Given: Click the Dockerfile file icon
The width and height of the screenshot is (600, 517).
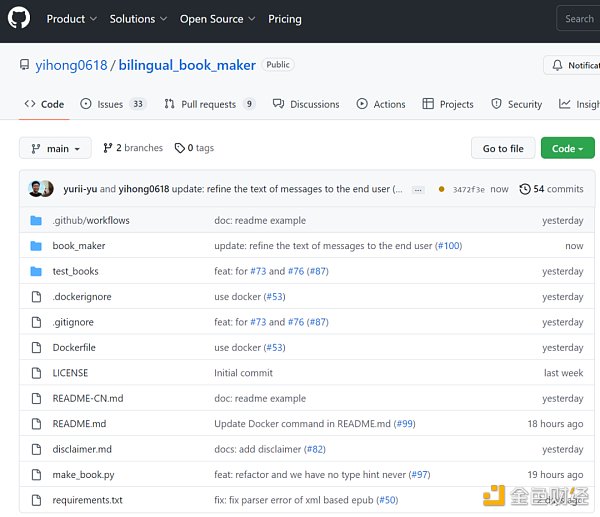Looking at the screenshot, I should pyautogui.click(x=36, y=348).
